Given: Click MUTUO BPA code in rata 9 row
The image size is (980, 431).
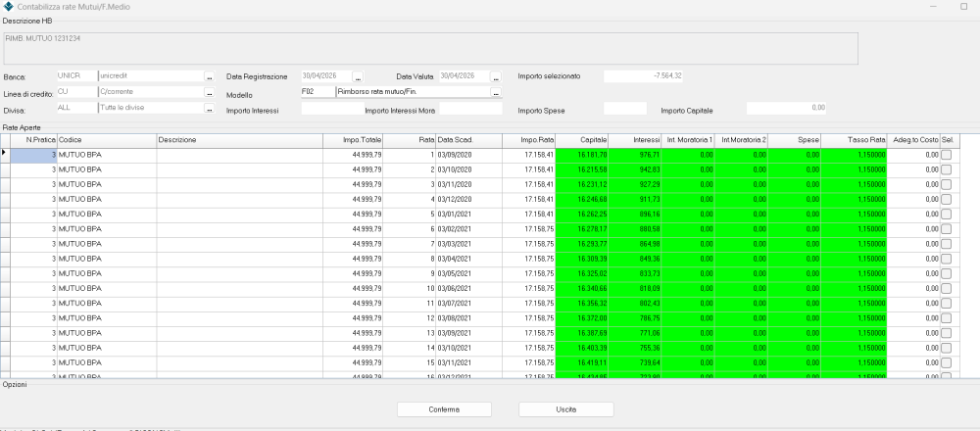Looking at the screenshot, I should click(107, 273).
